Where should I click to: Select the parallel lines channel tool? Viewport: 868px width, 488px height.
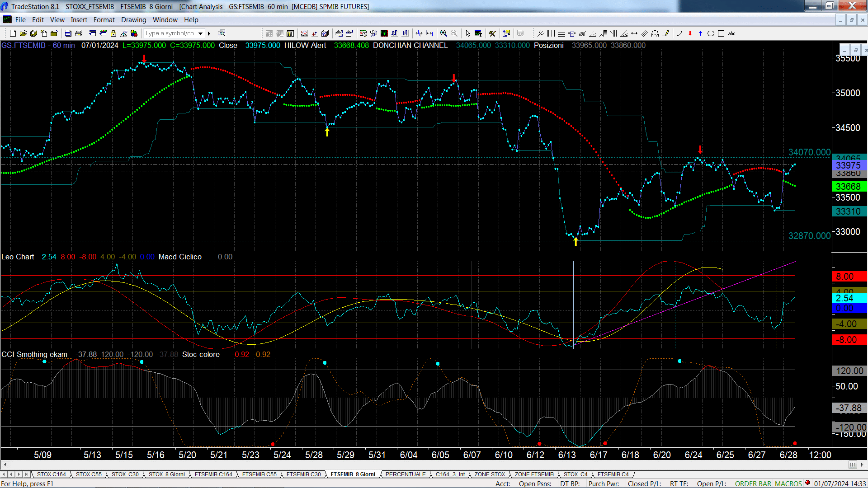point(645,33)
